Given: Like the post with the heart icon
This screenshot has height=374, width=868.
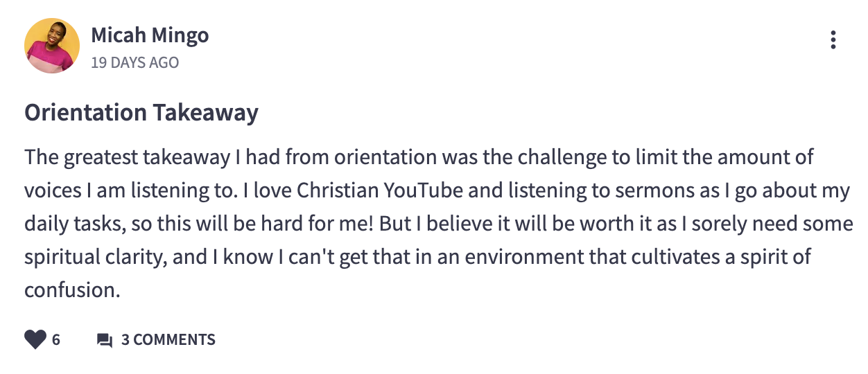Looking at the screenshot, I should (x=35, y=340).
